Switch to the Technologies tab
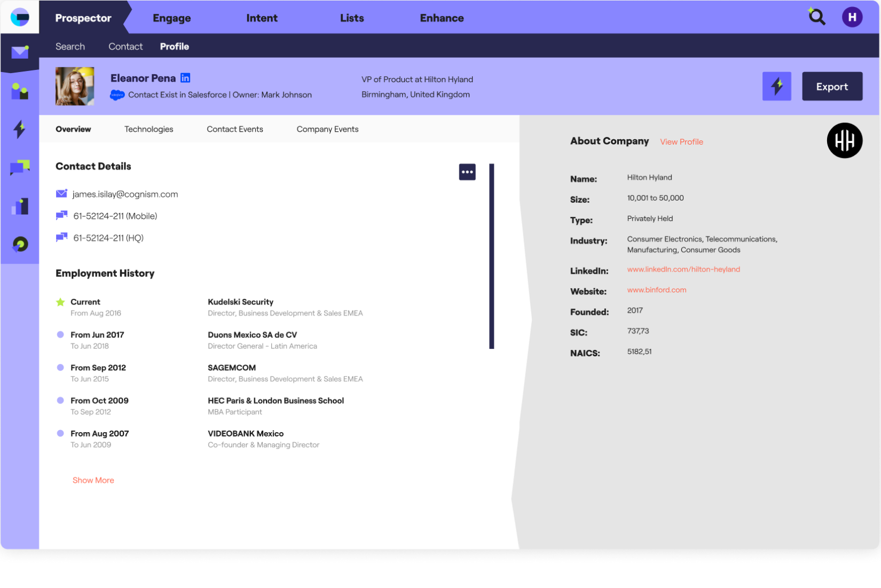The width and height of the screenshot is (881, 588). [148, 129]
